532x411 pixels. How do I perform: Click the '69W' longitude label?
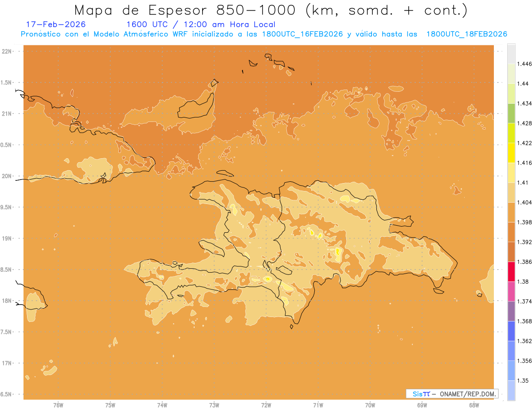point(422,405)
